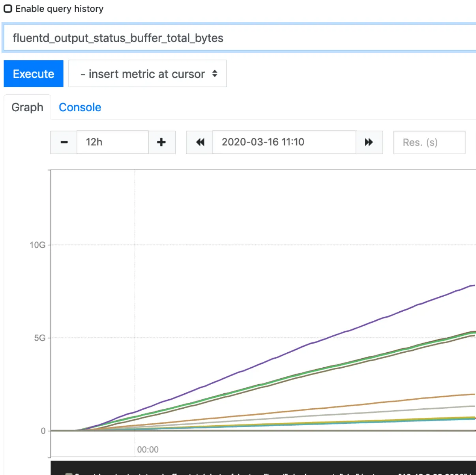Viewport: 476px width, 475px height.
Task: Increase the time range with plus icon
Action: tap(161, 142)
